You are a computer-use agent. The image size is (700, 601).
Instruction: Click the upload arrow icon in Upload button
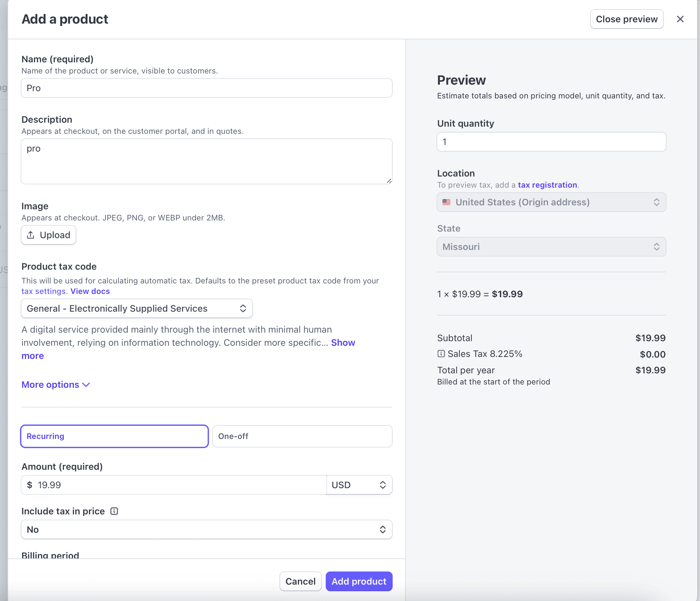[x=31, y=235]
